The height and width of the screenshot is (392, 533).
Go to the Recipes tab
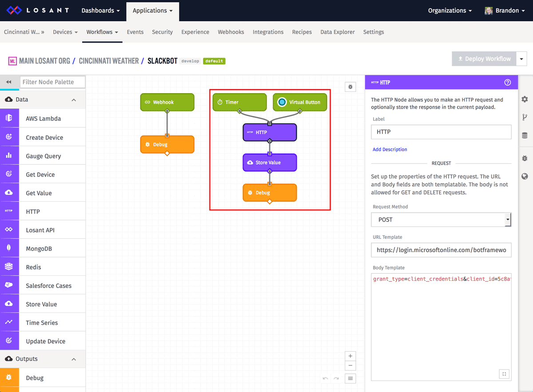tap(302, 32)
